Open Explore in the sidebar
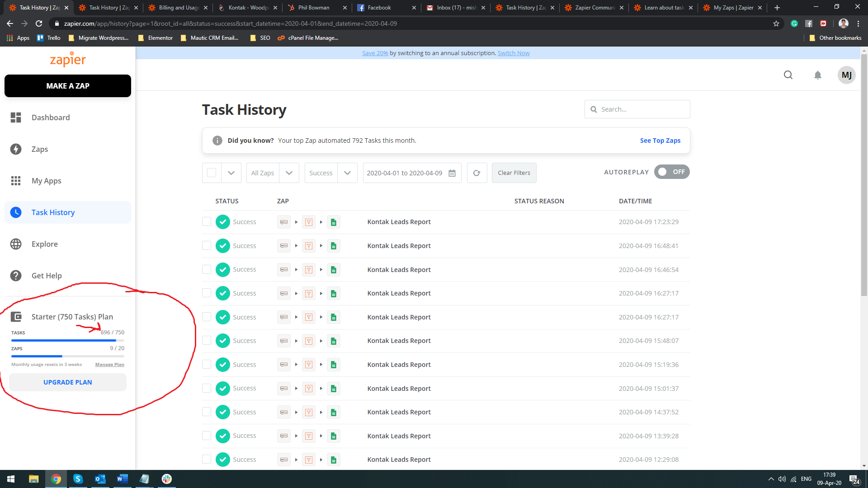The image size is (868, 488). tap(68, 244)
